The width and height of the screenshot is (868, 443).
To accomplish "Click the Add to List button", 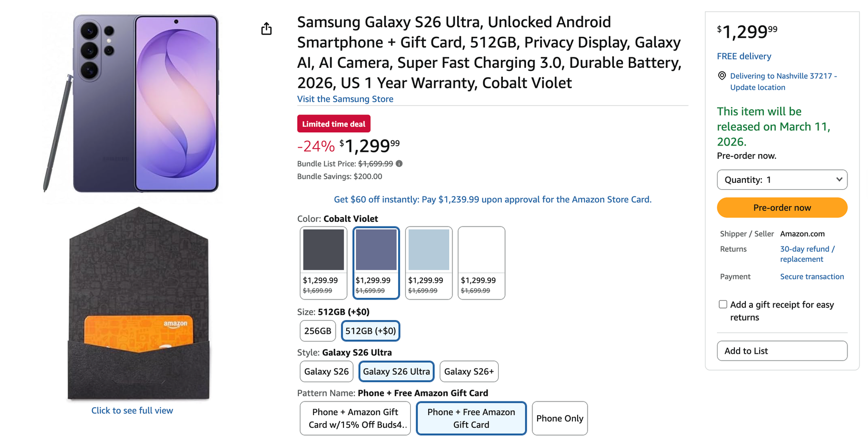I will pyautogui.click(x=782, y=351).
